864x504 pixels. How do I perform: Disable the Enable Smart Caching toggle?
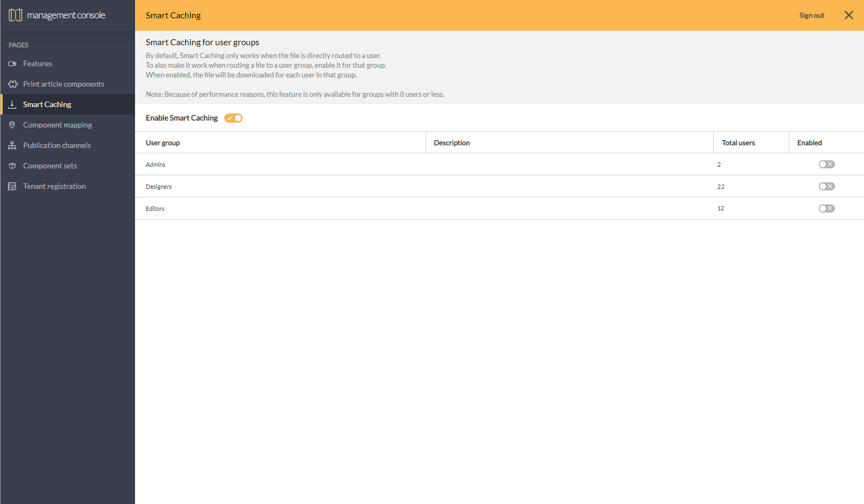point(233,118)
